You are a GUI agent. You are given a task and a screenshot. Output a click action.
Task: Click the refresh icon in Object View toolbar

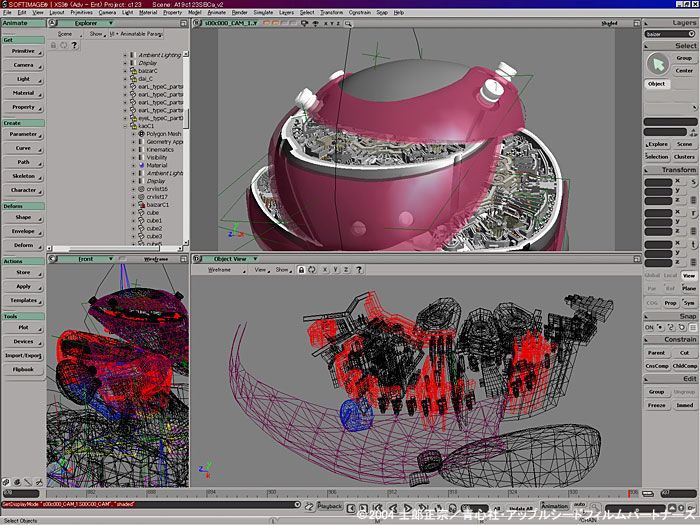312,270
